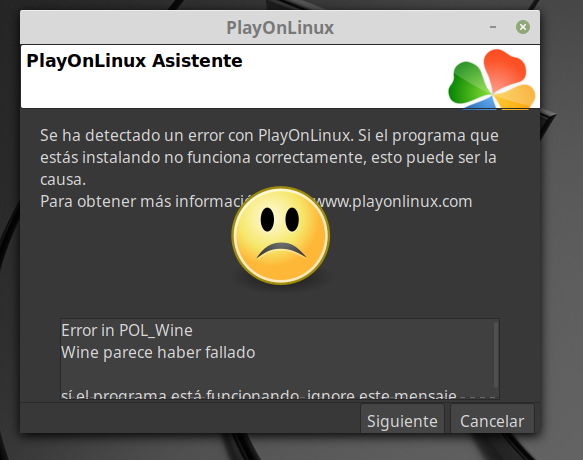Close the PlayOnLinux window
This screenshot has width=583, height=460.
point(523,27)
